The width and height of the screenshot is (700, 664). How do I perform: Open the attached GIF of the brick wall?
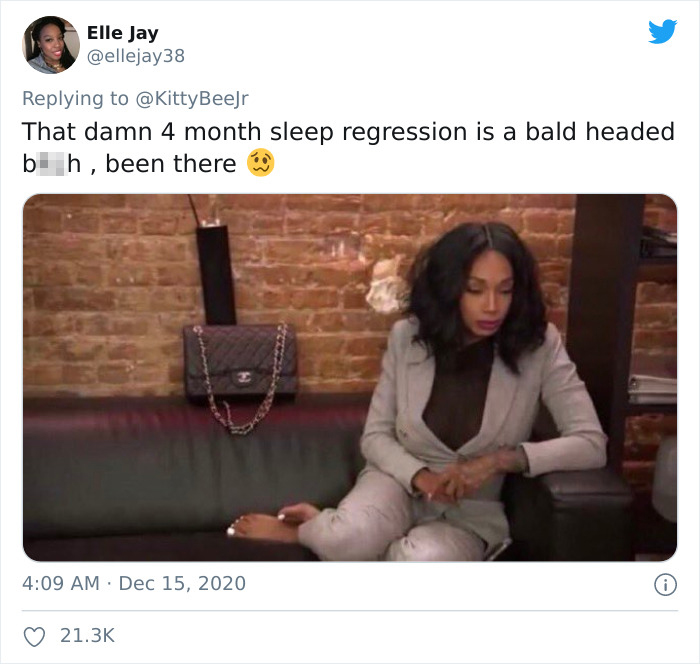350,377
